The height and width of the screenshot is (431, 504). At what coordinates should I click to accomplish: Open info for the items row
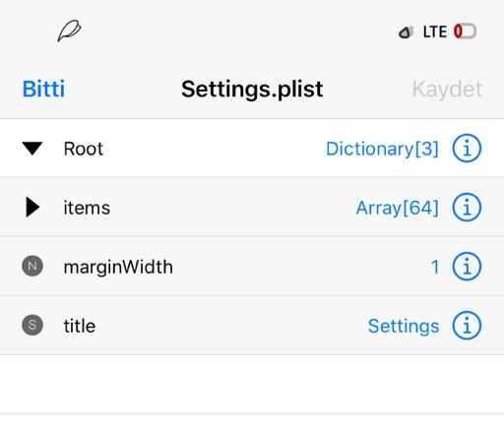click(467, 208)
